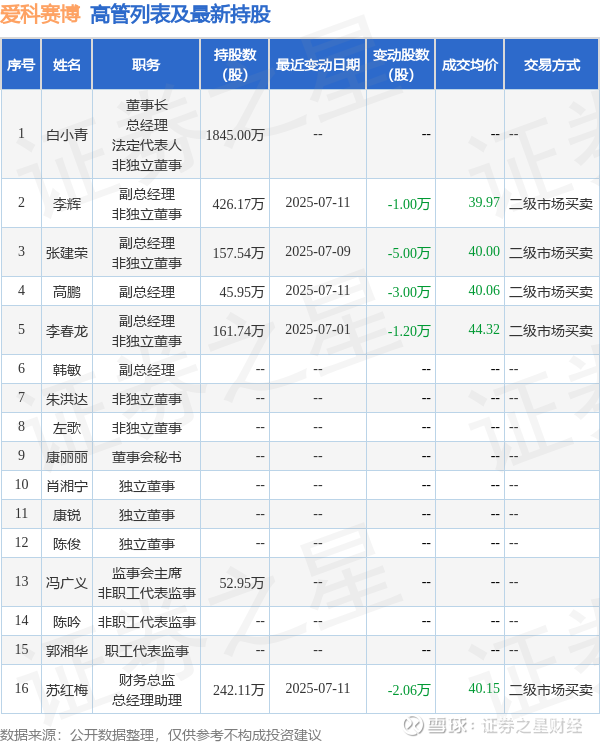Click the 最近变动日期 column header
The width and height of the screenshot is (600, 744).
(318, 65)
